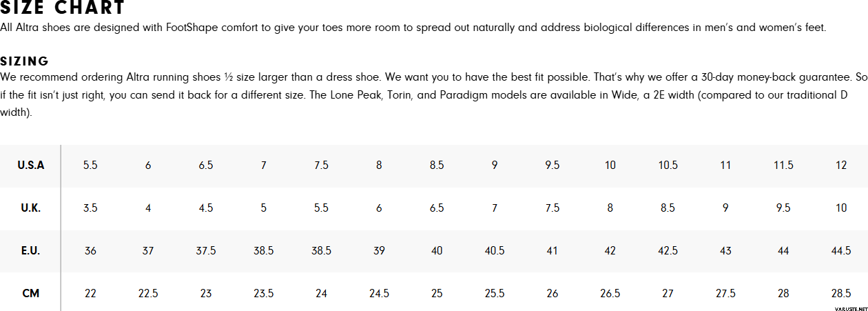This screenshot has width=868, height=311.
Task: Click CM value 22 cell
Action: (x=90, y=294)
